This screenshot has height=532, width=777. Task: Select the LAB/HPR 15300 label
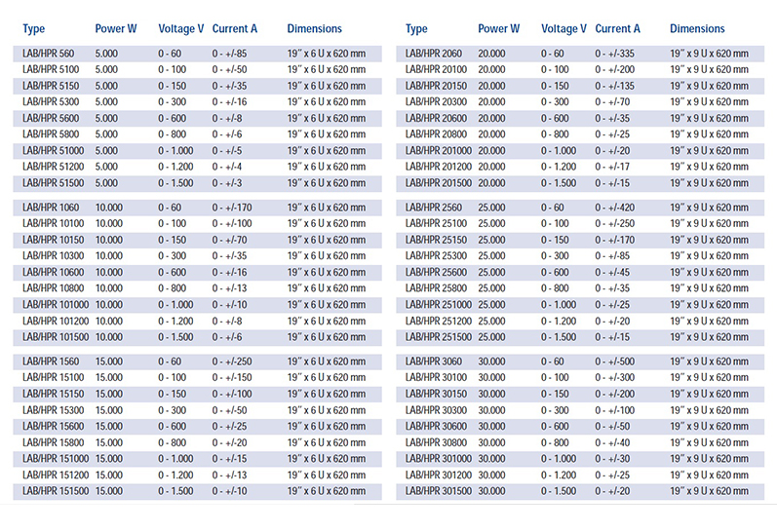tap(53, 410)
